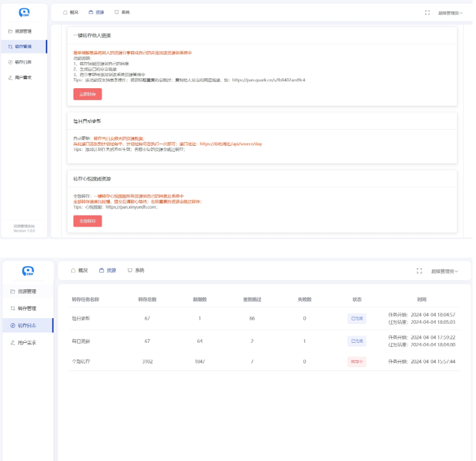Go to the 系统 tab in lower navigation
The image size is (476, 461).
(135, 270)
